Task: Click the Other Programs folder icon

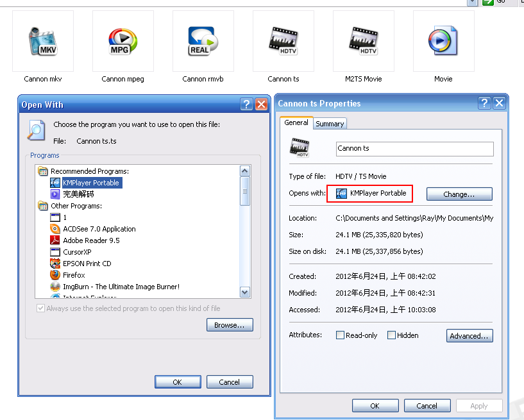Action: [43, 206]
